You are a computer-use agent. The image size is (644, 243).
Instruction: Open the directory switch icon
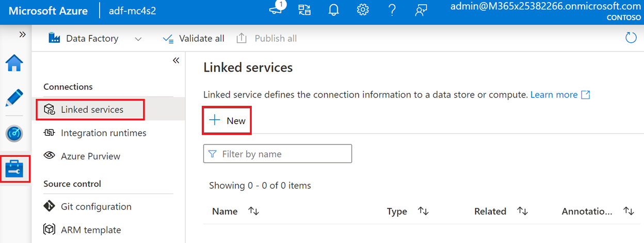tap(304, 10)
